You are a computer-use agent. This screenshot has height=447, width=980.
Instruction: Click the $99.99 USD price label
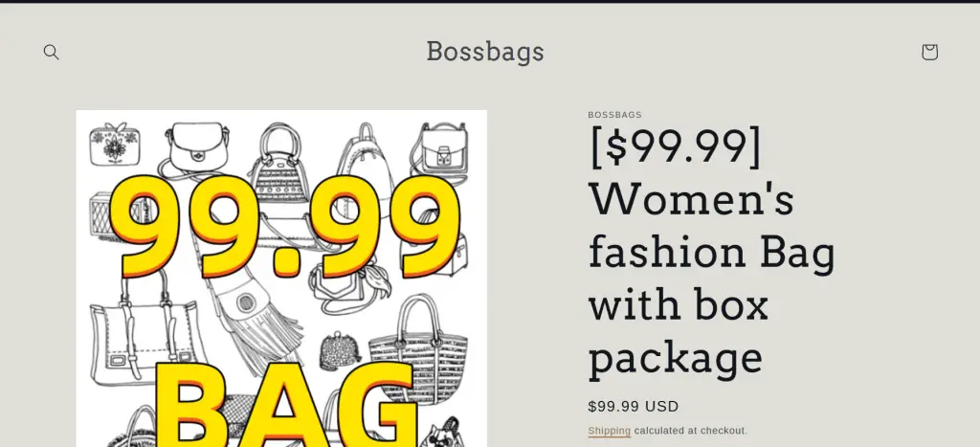point(634,406)
